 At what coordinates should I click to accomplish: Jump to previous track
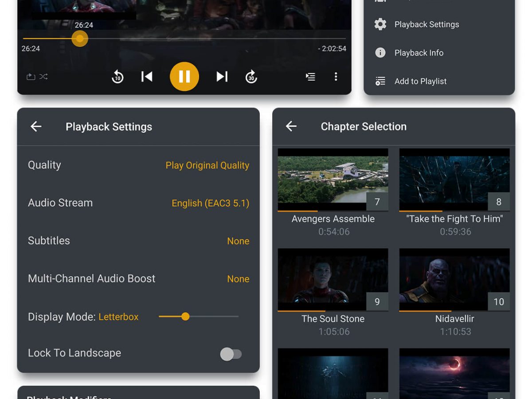[x=147, y=77]
